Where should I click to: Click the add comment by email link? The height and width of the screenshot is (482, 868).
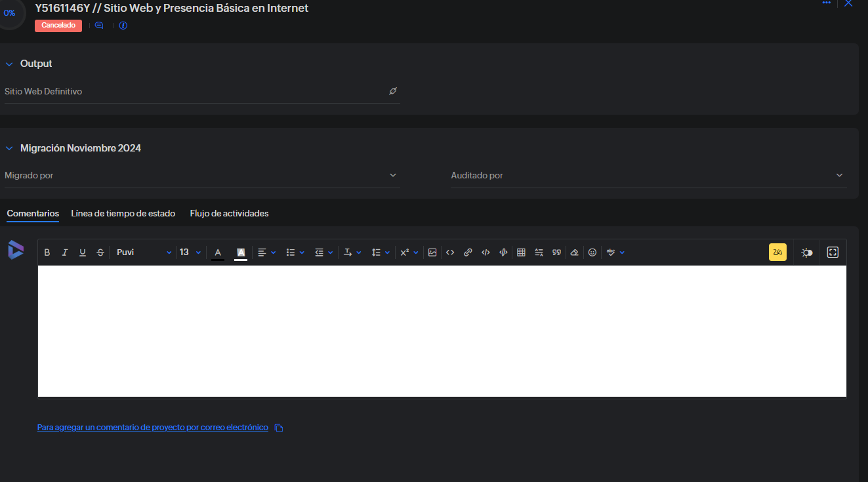pos(152,428)
